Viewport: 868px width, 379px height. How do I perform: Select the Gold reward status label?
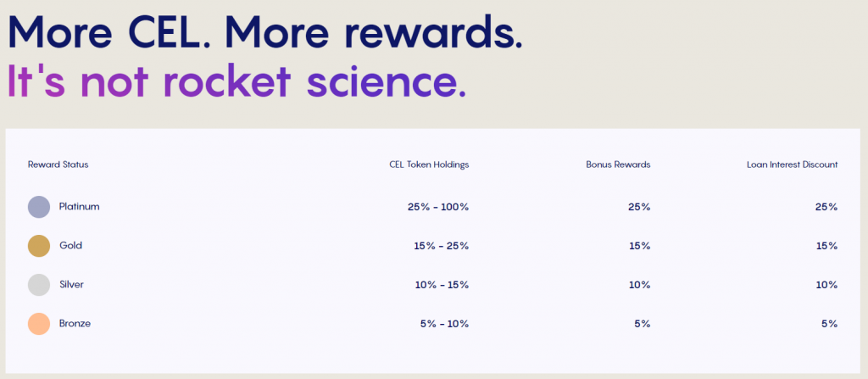click(x=71, y=246)
